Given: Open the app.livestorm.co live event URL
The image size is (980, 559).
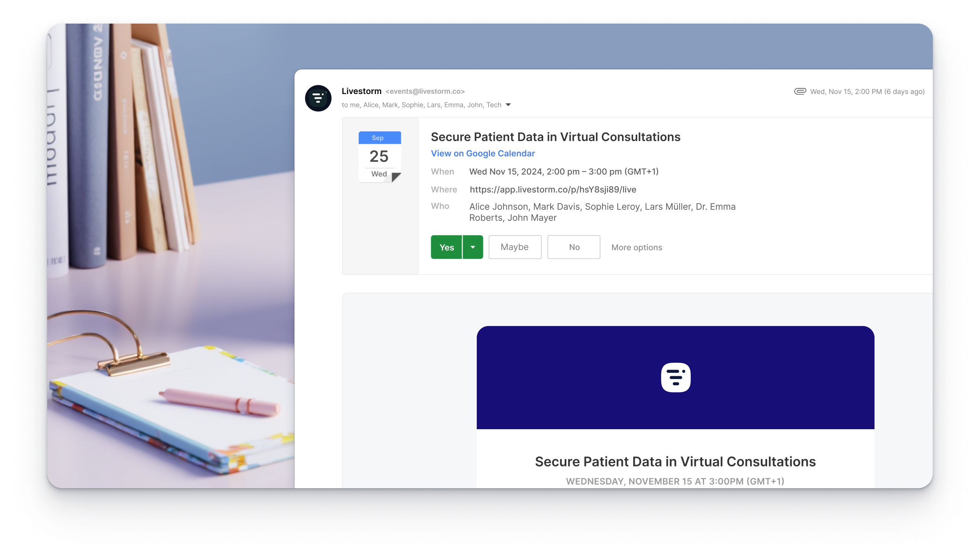Looking at the screenshot, I should pyautogui.click(x=553, y=190).
